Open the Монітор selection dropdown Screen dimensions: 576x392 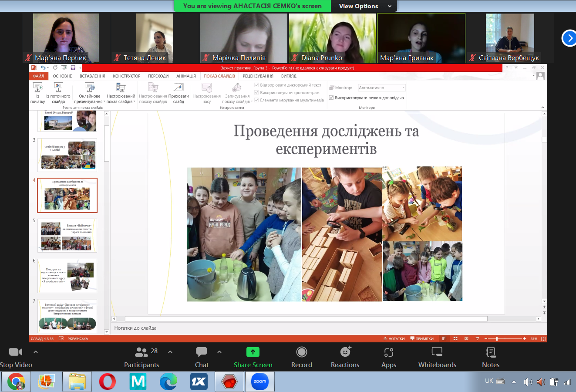(x=381, y=88)
